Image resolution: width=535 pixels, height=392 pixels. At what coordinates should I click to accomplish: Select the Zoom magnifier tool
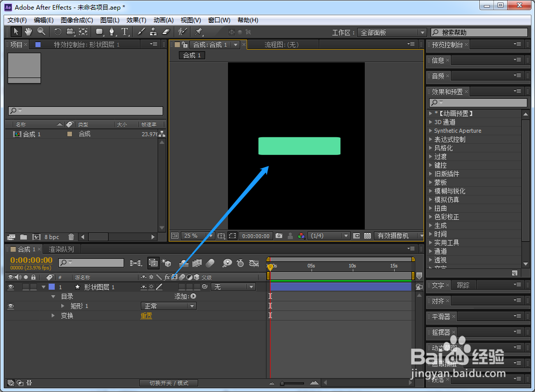(x=41, y=32)
